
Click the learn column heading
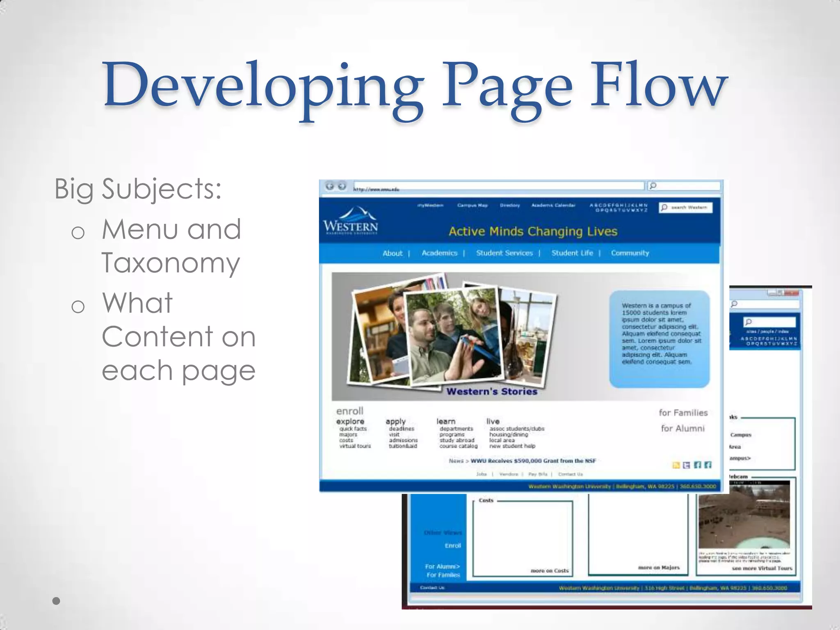tap(446, 422)
